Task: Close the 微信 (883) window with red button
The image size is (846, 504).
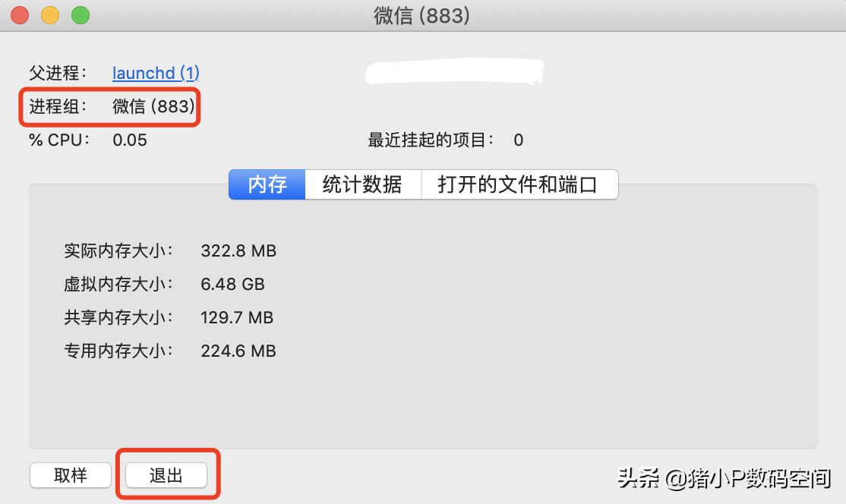Action: [20, 15]
